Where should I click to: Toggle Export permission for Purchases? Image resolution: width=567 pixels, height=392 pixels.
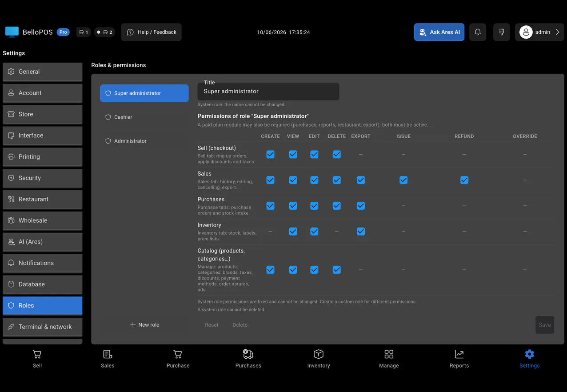[361, 206]
